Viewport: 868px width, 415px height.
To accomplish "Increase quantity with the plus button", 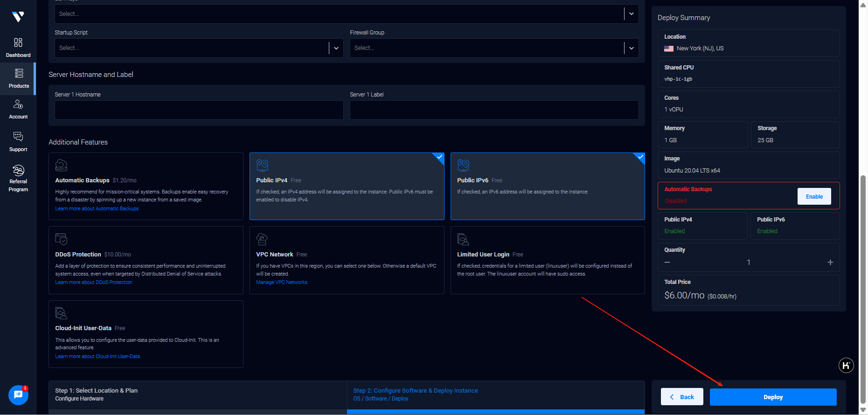I will point(830,263).
